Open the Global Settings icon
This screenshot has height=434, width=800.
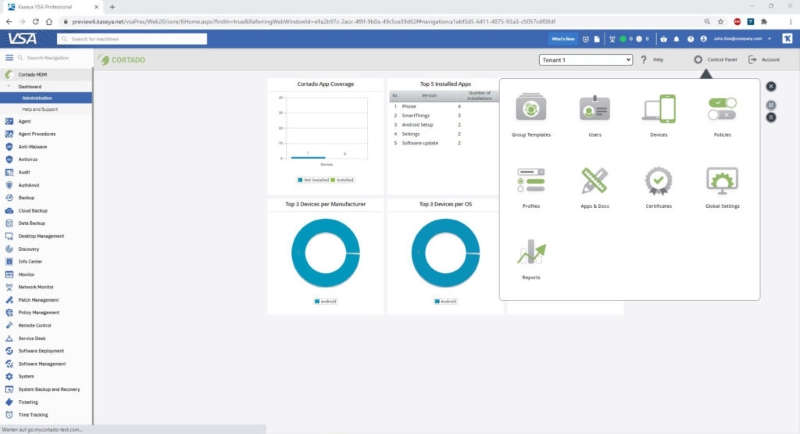tap(722, 180)
